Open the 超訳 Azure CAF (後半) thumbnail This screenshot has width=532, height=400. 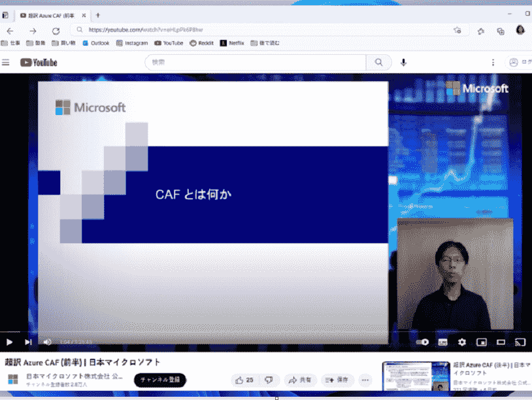tap(416, 376)
